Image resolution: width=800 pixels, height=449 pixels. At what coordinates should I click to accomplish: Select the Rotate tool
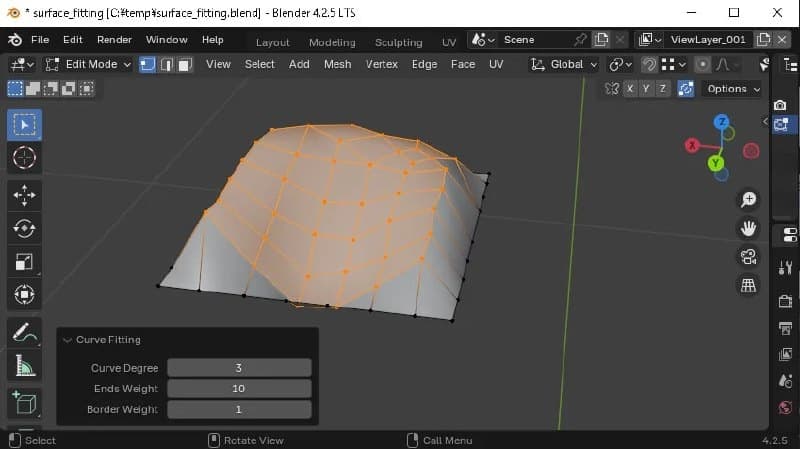pos(24,229)
